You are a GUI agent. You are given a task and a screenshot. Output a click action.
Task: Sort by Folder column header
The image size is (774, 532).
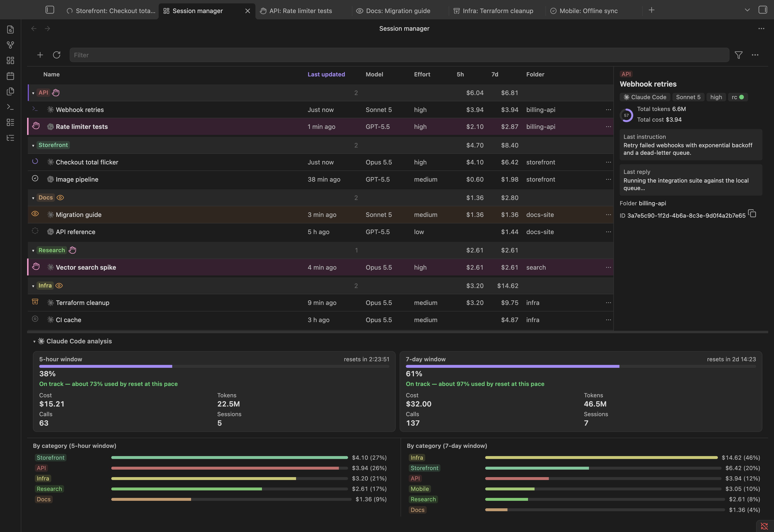(535, 74)
